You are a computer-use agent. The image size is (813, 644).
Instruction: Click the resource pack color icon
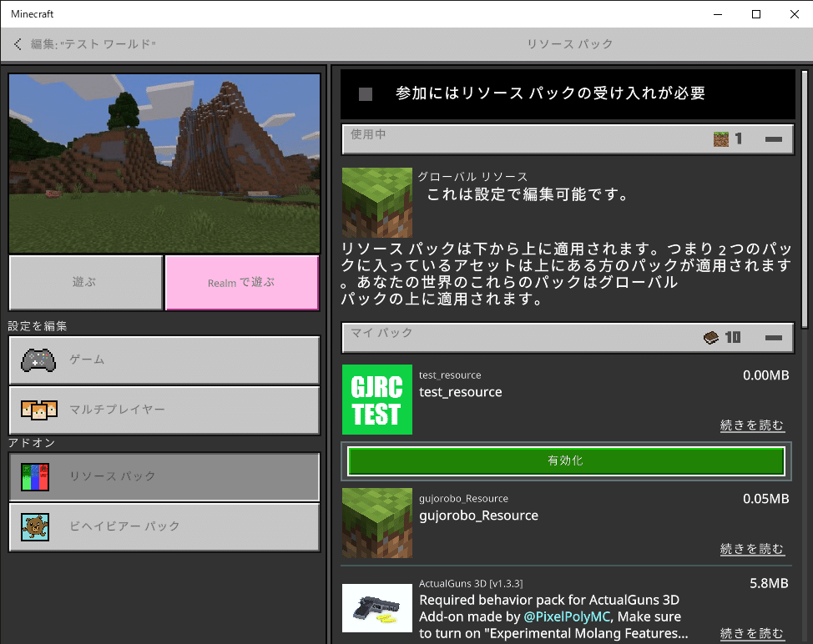pos(35,476)
